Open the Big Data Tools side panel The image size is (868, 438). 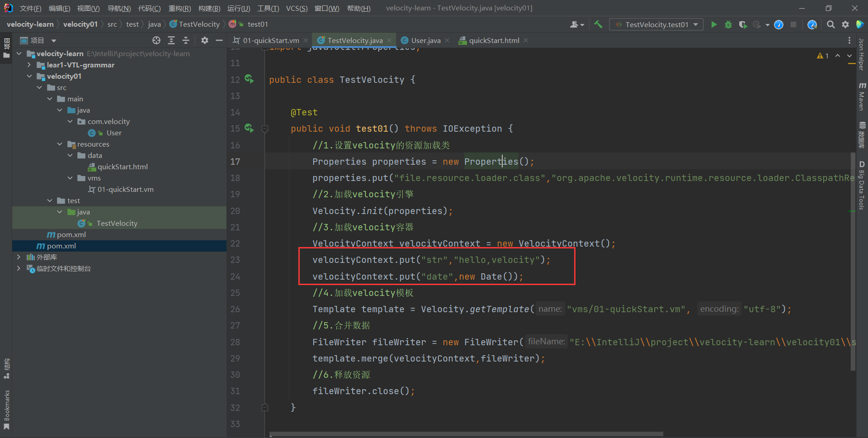click(x=862, y=185)
